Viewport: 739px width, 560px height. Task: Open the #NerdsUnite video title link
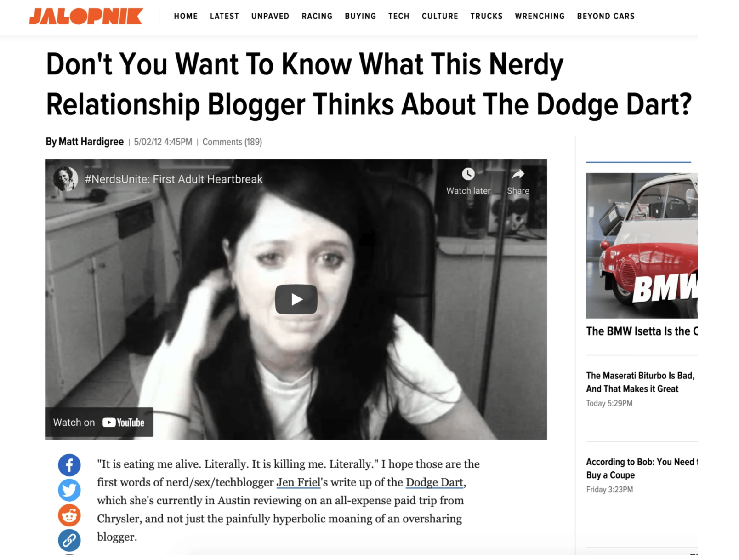click(x=174, y=179)
